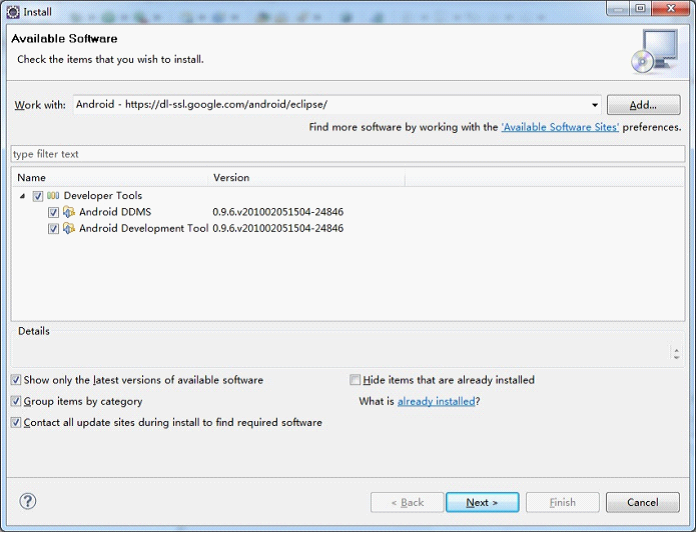Select the Android Development Tools row label
This screenshot has height=533, width=696.
(143, 229)
